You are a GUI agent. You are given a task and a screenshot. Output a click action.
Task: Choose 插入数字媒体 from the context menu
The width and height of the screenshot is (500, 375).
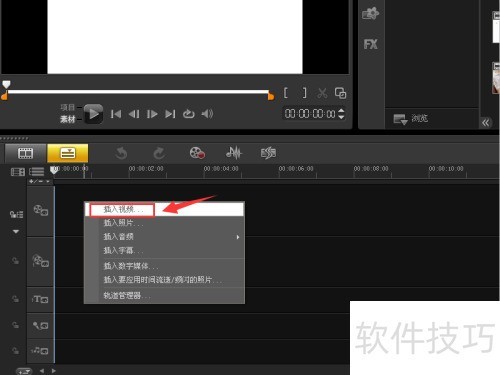(x=165, y=266)
